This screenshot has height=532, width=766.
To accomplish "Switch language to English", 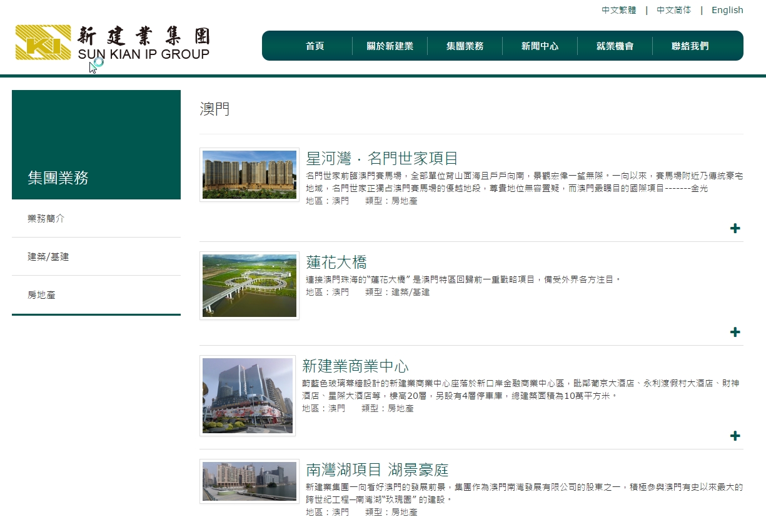I will click(x=727, y=10).
